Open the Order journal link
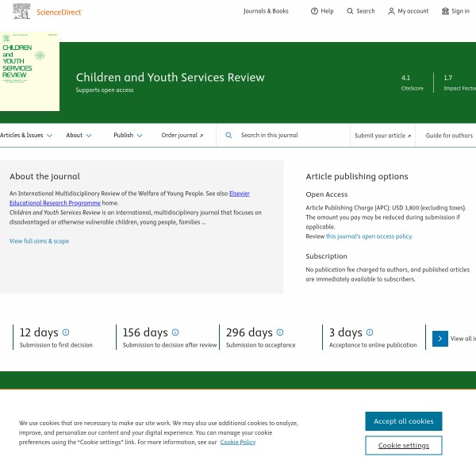The width and height of the screenshot is (476, 476). [x=182, y=136]
